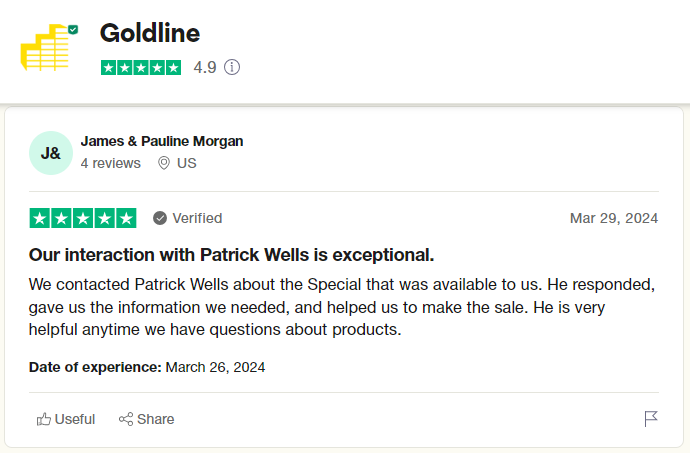Click the Verified checkmark icon
Image resolution: width=690 pixels, height=453 pixels.
[160, 218]
